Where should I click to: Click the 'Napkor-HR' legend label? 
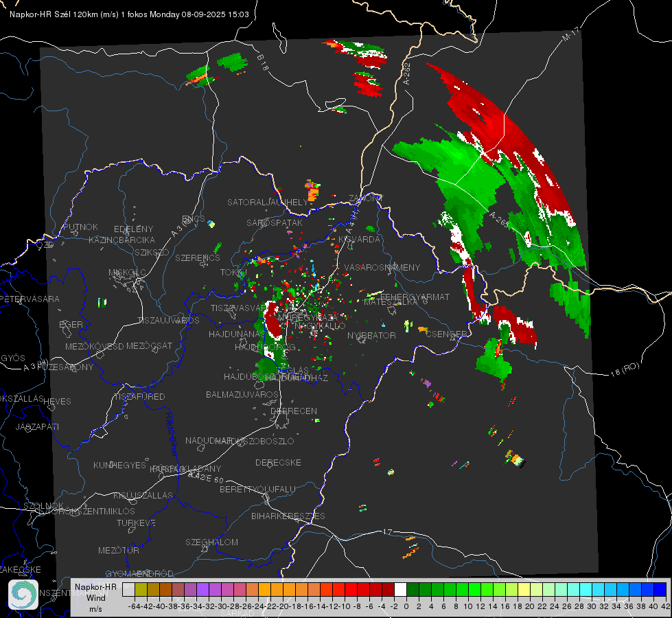95,586
